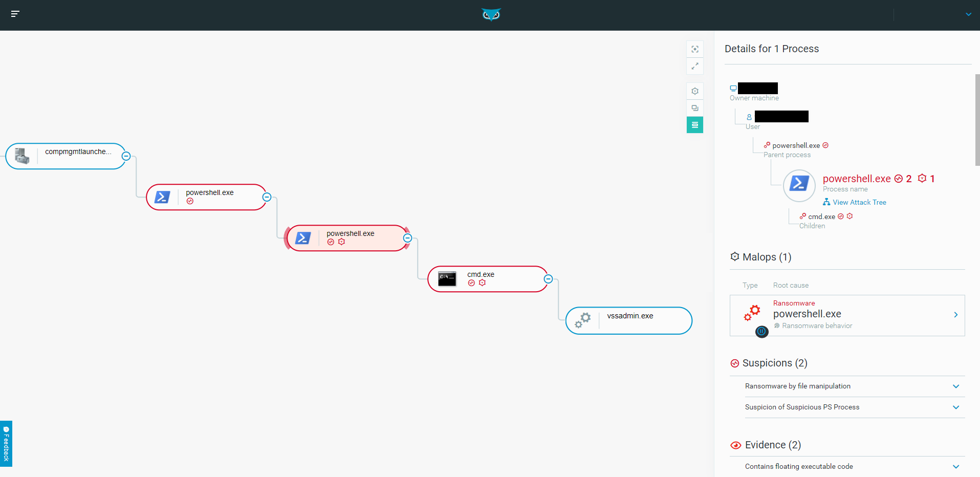Click the large PowerShell process icon in details
Image resolution: width=980 pixels, height=477 pixels.
pyautogui.click(x=799, y=185)
